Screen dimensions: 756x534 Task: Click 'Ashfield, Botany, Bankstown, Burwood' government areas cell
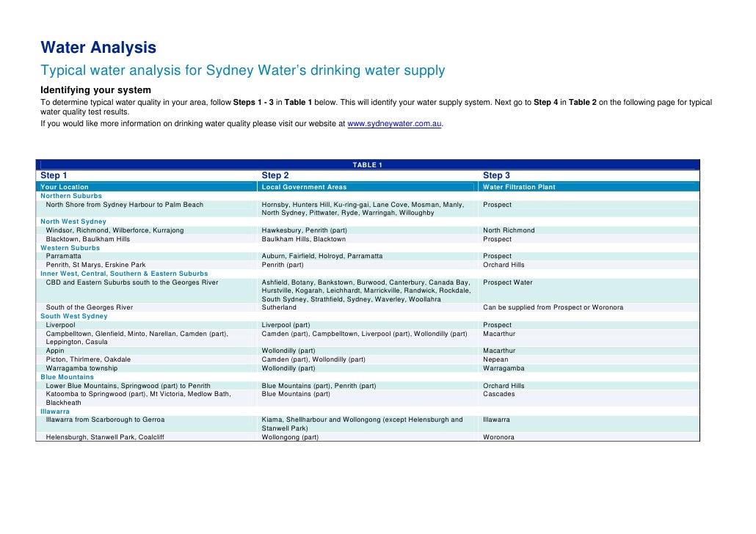366,290
